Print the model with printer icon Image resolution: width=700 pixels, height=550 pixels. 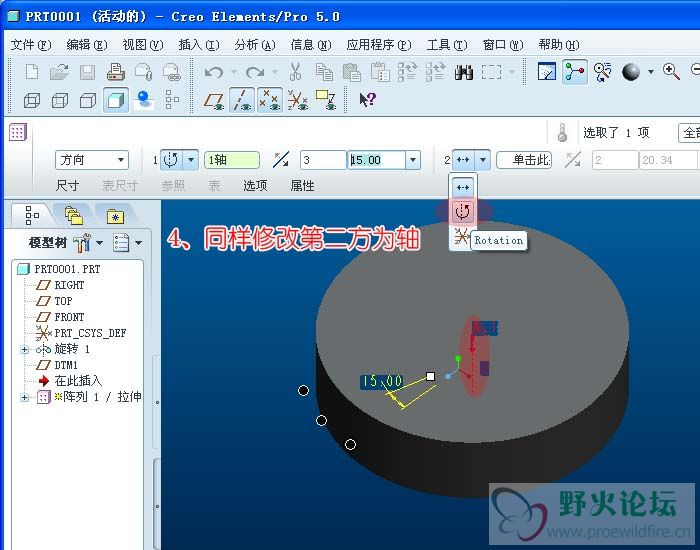[x=116, y=72]
